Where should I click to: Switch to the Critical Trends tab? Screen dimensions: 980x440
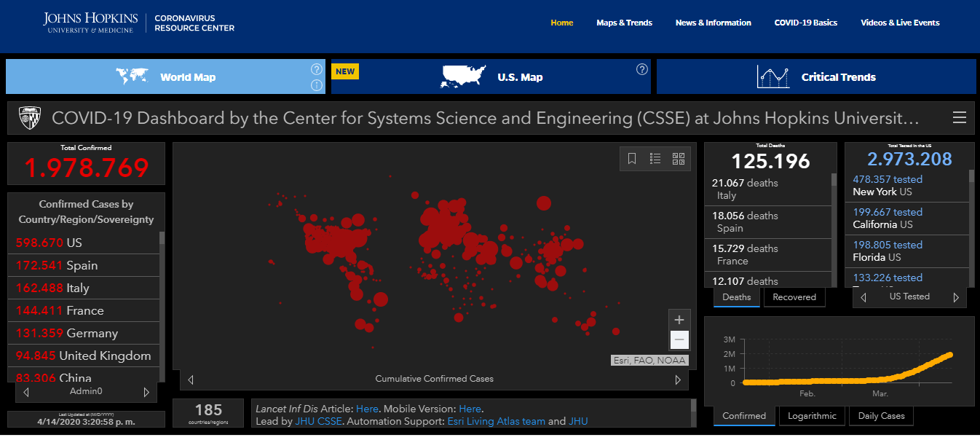pyautogui.click(x=816, y=76)
